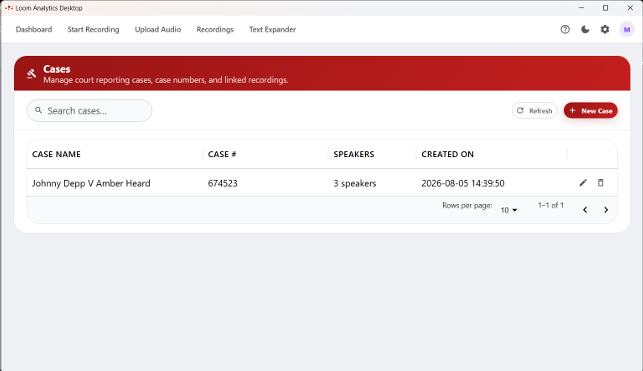Go to the next page arrow
The width and height of the screenshot is (643, 371).
606,210
